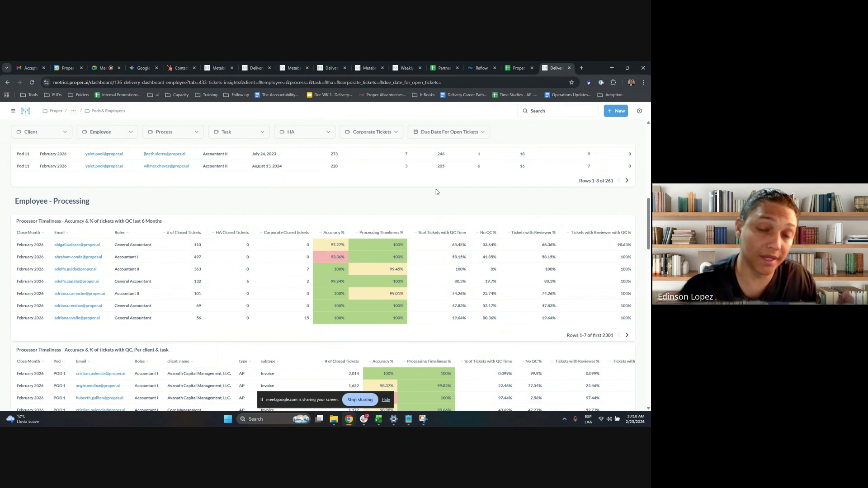The height and width of the screenshot is (488, 868).
Task: Open File Explorer from the taskbar
Action: tap(334, 419)
